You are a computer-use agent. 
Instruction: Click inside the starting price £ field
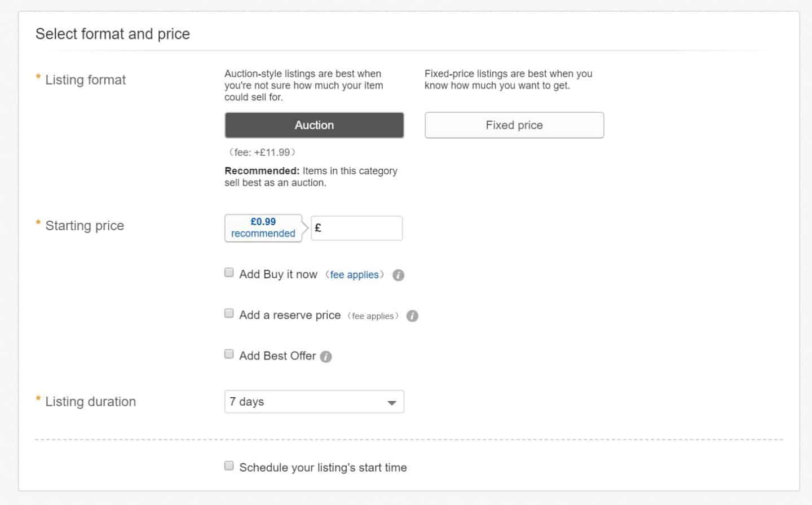[x=356, y=228]
